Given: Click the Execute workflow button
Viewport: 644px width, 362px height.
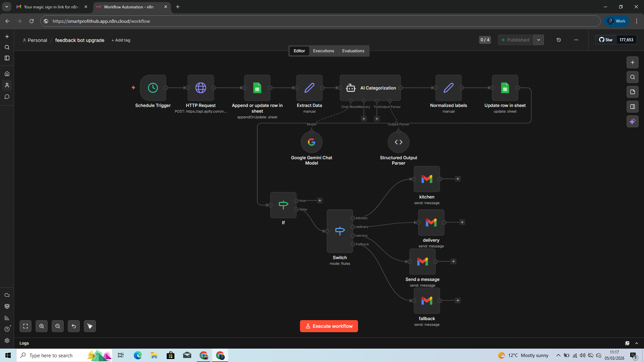Looking at the screenshot, I should point(328,326).
